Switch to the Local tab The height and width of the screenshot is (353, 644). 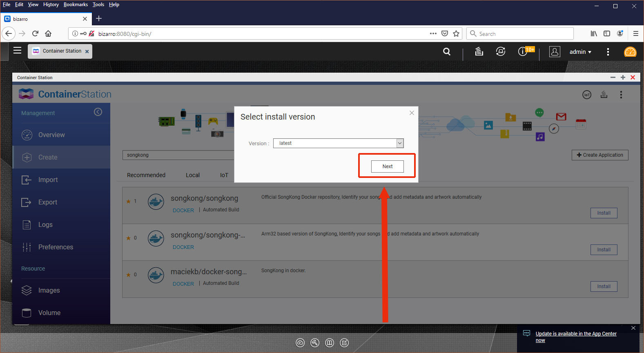coord(193,175)
